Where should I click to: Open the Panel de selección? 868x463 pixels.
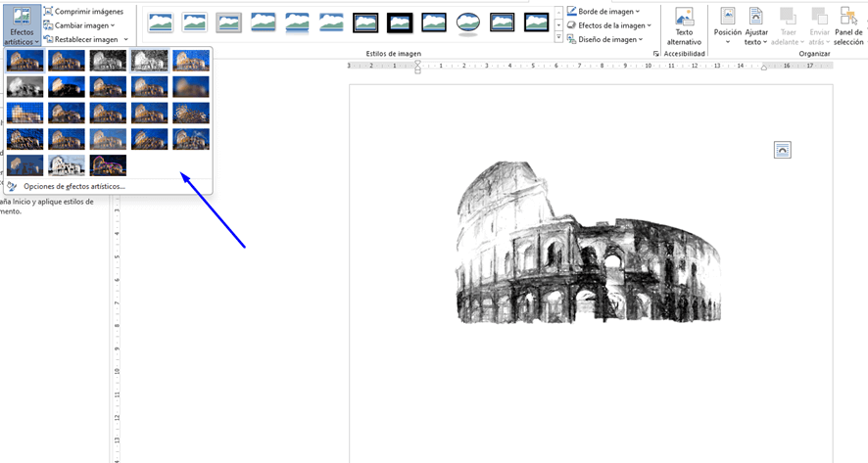[848, 26]
